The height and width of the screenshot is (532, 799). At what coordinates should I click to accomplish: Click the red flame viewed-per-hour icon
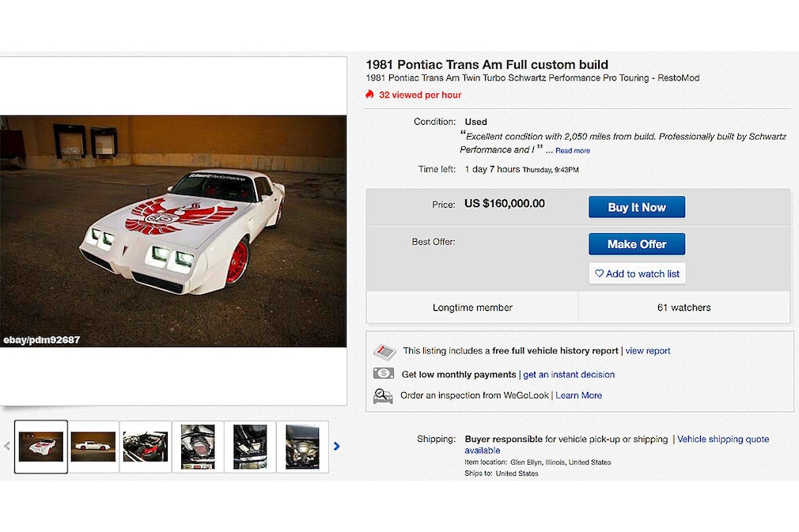pos(369,95)
